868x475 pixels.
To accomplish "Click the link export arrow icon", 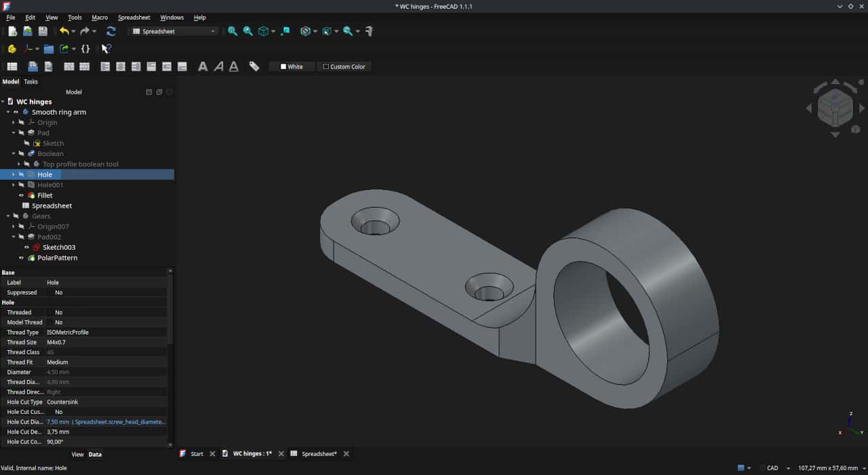I will click(x=64, y=49).
